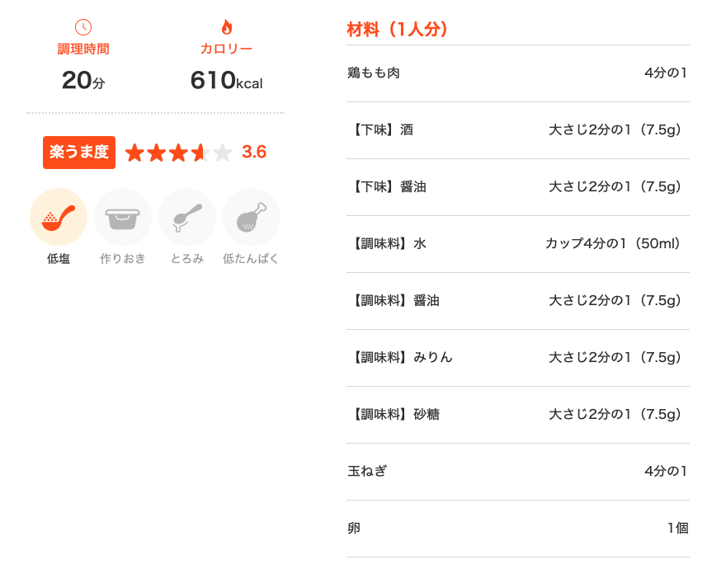The width and height of the screenshot is (726, 588).
Task: Click the flame icon above カロリー
Action: point(226,27)
